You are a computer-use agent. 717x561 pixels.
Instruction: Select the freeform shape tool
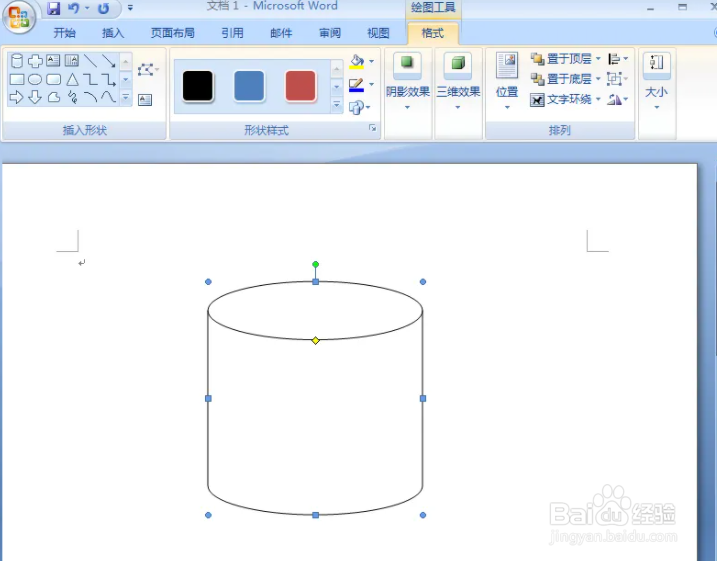54,97
